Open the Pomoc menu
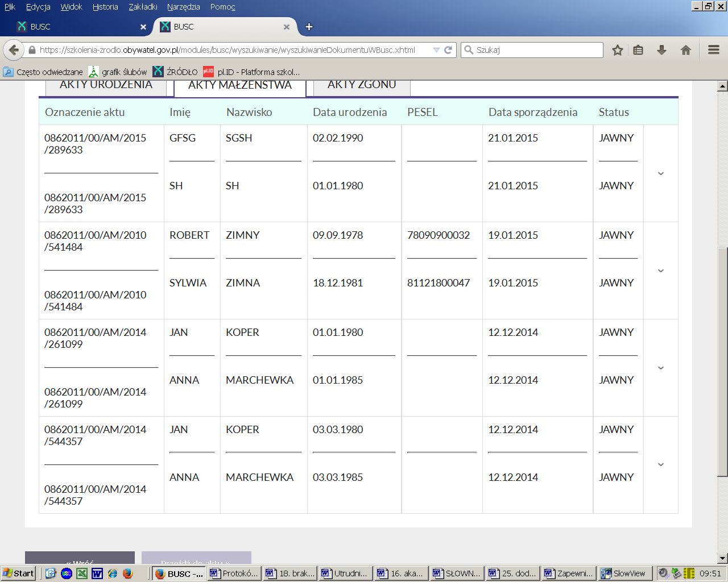This screenshot has width=728, height=582. tap(222, 7)
